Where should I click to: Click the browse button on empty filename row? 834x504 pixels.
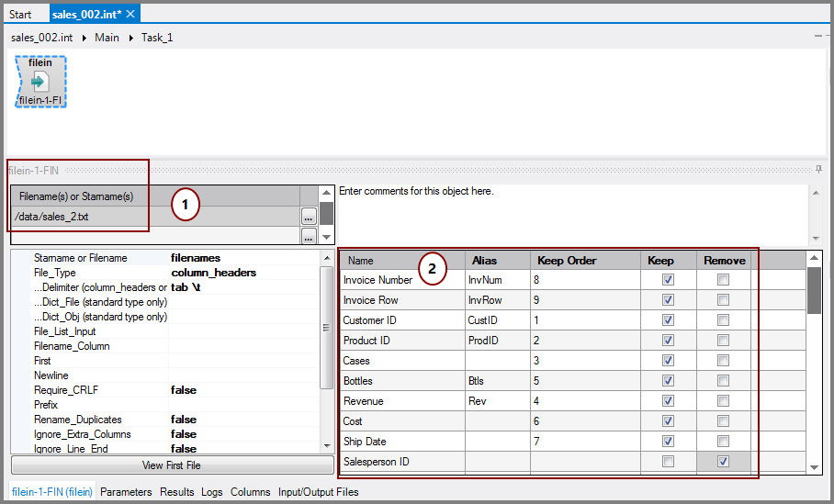pos(309,236)
